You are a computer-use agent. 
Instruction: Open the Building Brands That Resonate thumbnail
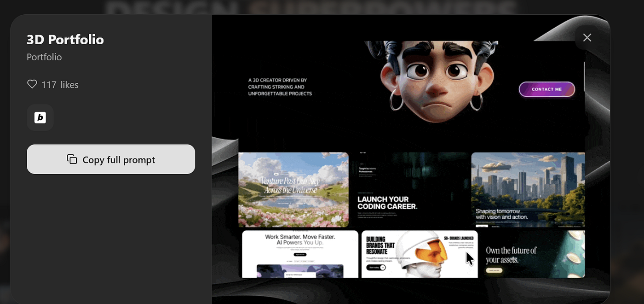click(x=420, y=254)
